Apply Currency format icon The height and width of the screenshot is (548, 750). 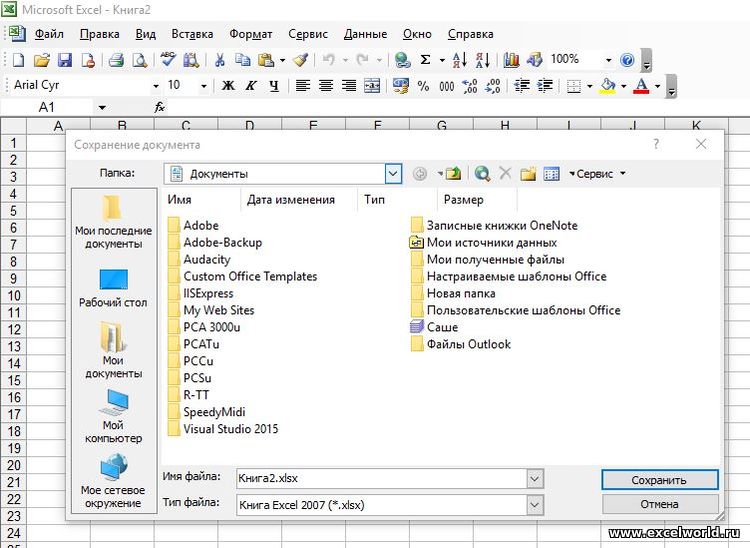click(401, 86)
